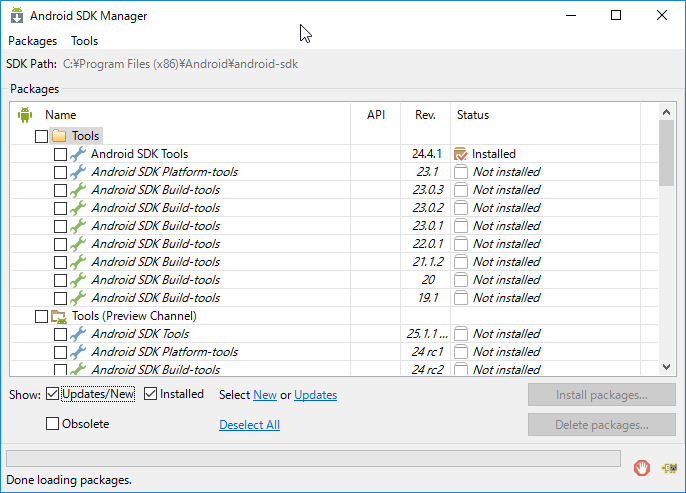686x493 pixels.
Task: Click the Updates link
Action: click(315, 395)
